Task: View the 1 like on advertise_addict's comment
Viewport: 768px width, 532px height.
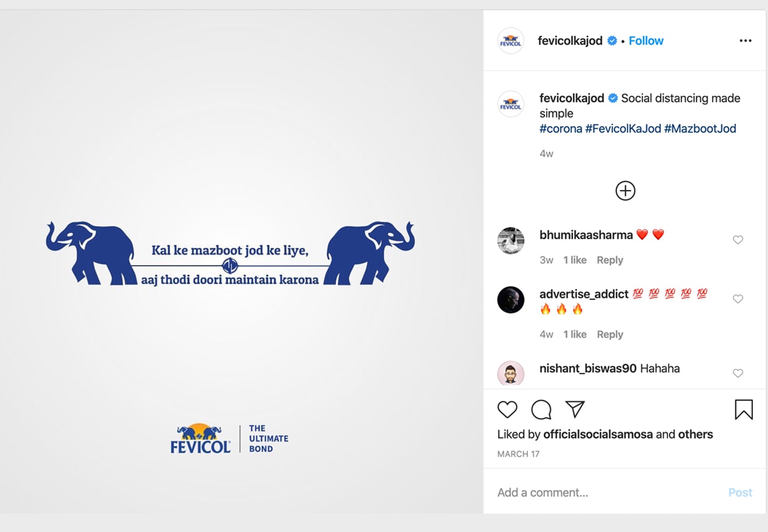Action: pos(575,335)
